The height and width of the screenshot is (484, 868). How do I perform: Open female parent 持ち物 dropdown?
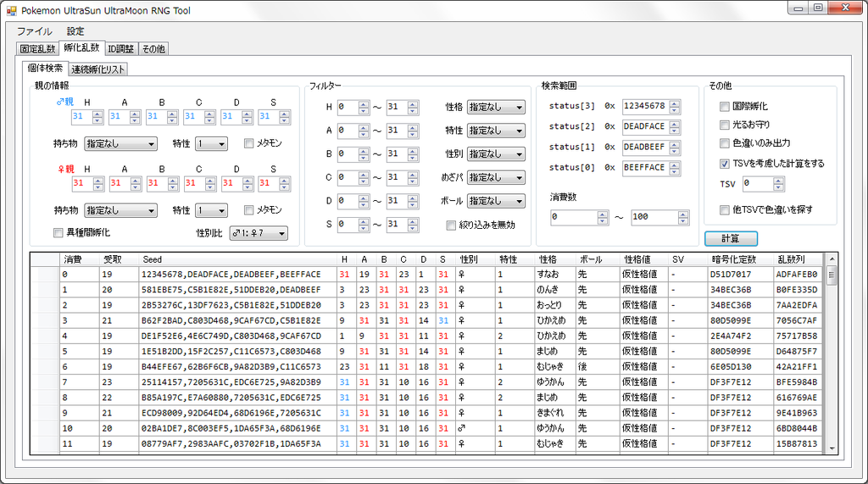tap(120, 210)
